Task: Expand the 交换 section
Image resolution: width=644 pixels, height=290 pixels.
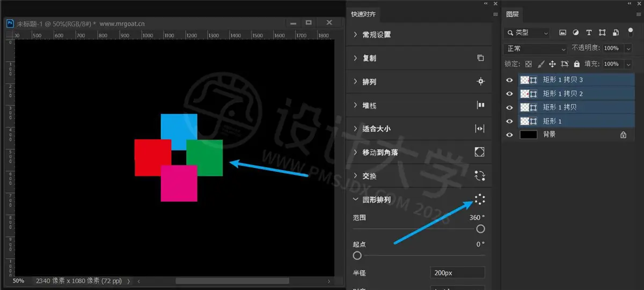Action: (355, 176)
